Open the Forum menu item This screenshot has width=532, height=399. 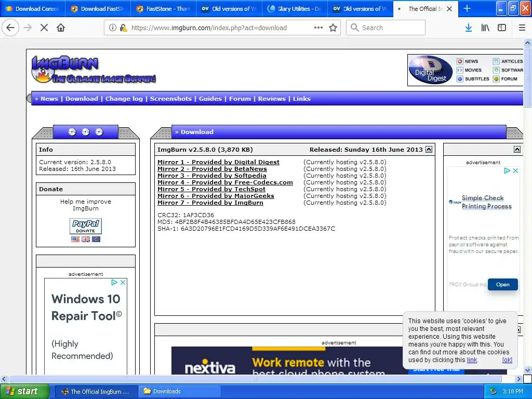coord(240,99)
